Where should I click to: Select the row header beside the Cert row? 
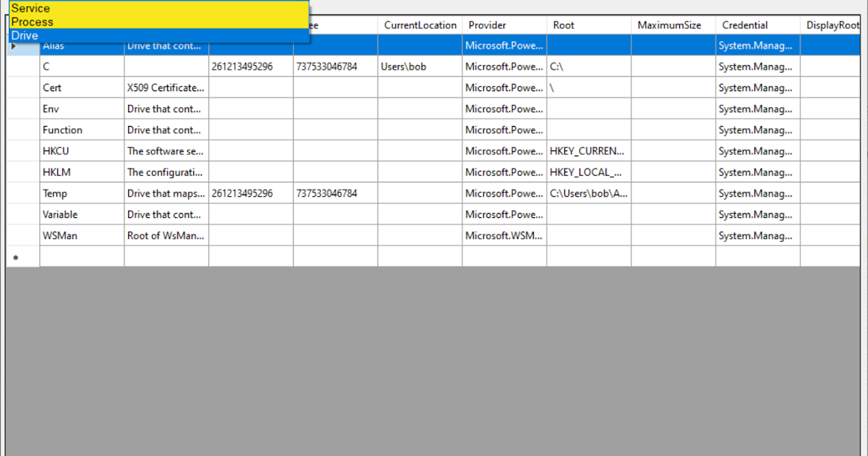[x=22, y=88]
